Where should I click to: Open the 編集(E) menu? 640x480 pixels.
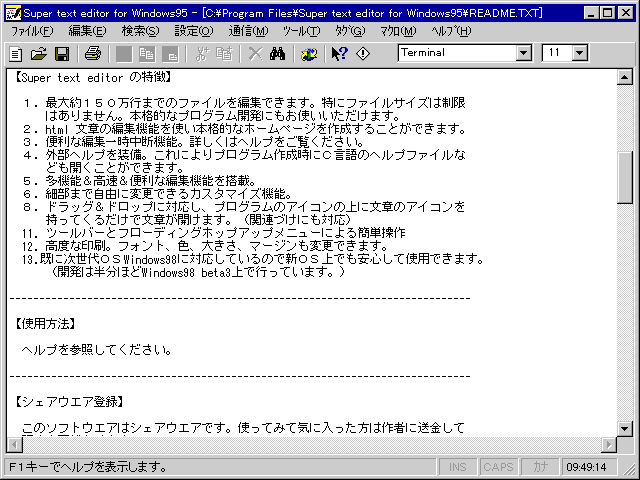pyautogui.click(x=87, y=31)
